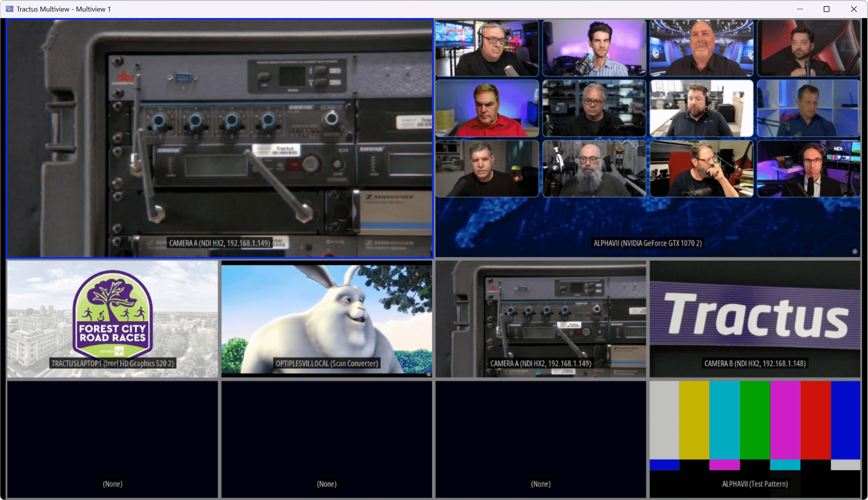868x500 pixels.
Task: Close the Tractus Multiview window
Action: [x=854, y=9]
